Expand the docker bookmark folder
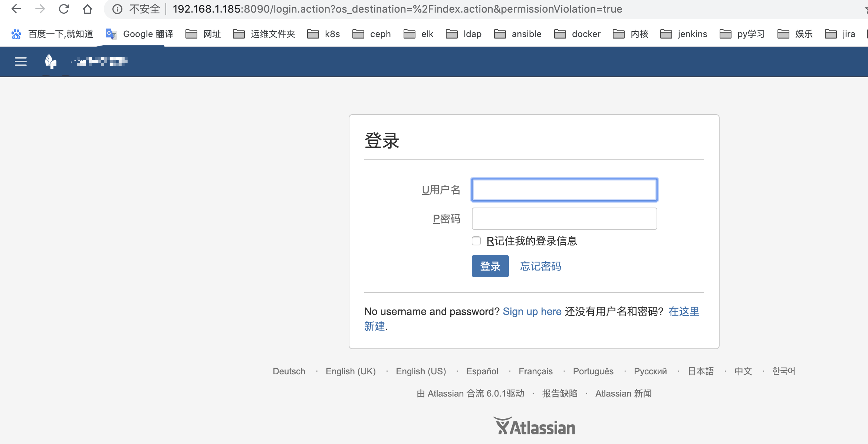This screenshot has width=868, height=444. click(577, 34)
